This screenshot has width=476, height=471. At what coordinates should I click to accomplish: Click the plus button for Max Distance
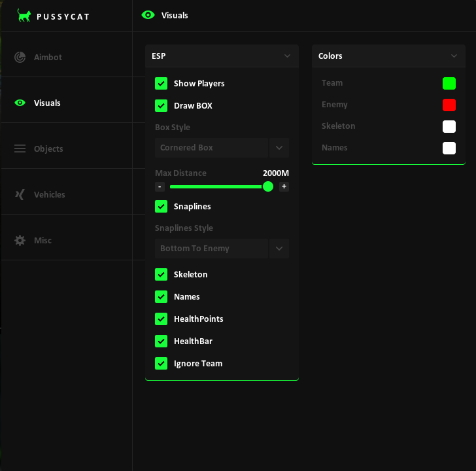(284, 186)
